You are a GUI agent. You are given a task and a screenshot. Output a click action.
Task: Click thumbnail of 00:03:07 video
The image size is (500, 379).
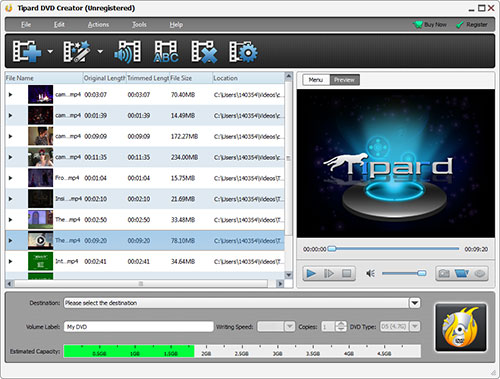[x=40, y=94]
